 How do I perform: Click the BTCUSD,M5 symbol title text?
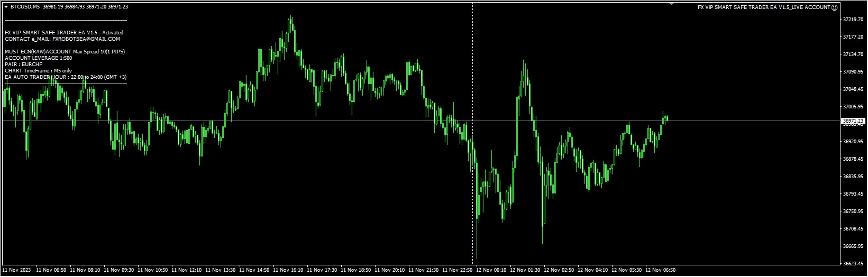tap(24, 7)
